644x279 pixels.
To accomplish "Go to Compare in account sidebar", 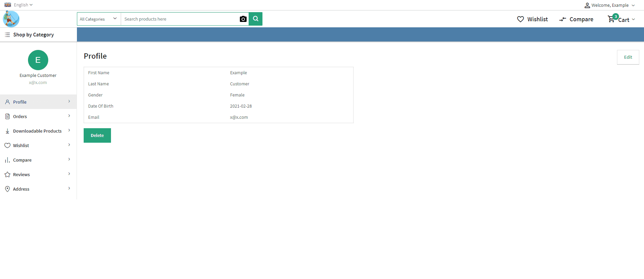I will tap(22, 160).
